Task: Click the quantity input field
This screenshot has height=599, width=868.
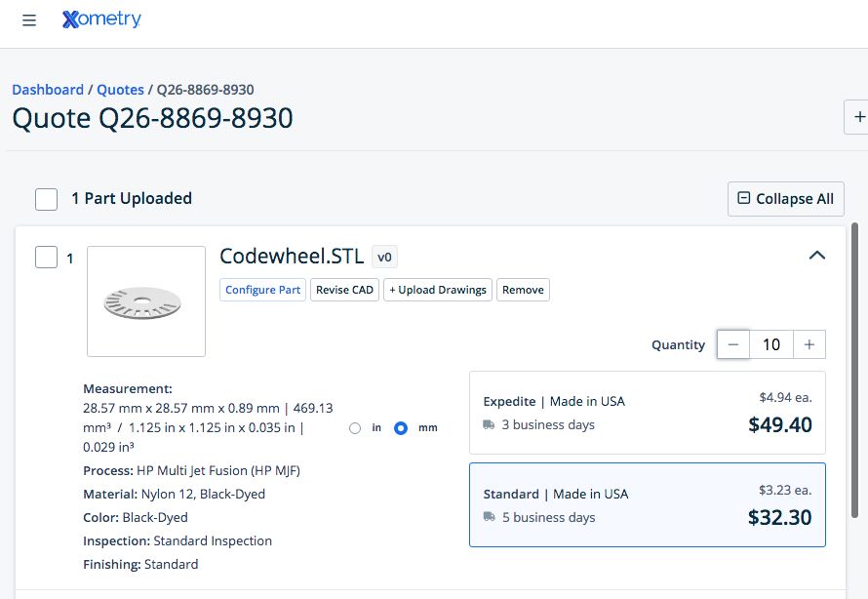Action: [771, 344]
